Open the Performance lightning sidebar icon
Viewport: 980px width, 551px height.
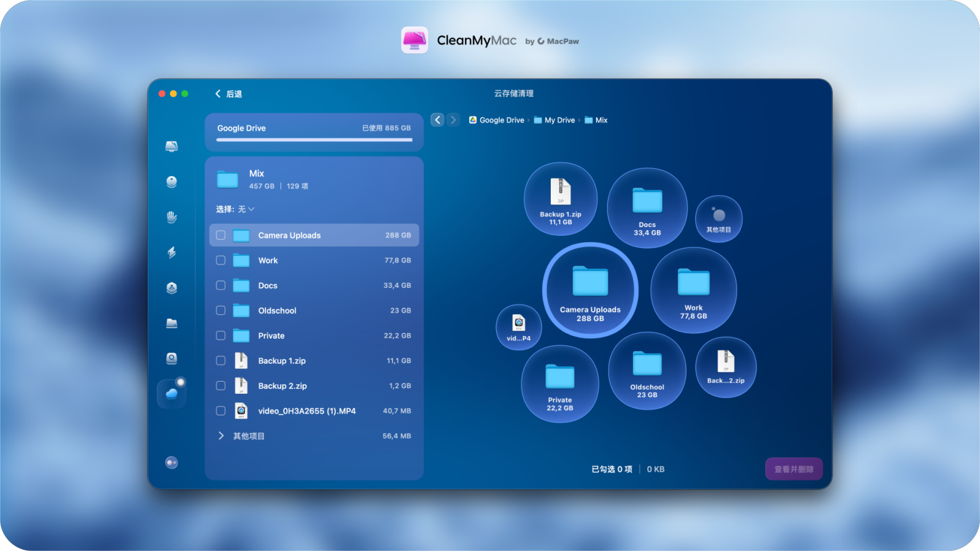(x=172, y=252)
